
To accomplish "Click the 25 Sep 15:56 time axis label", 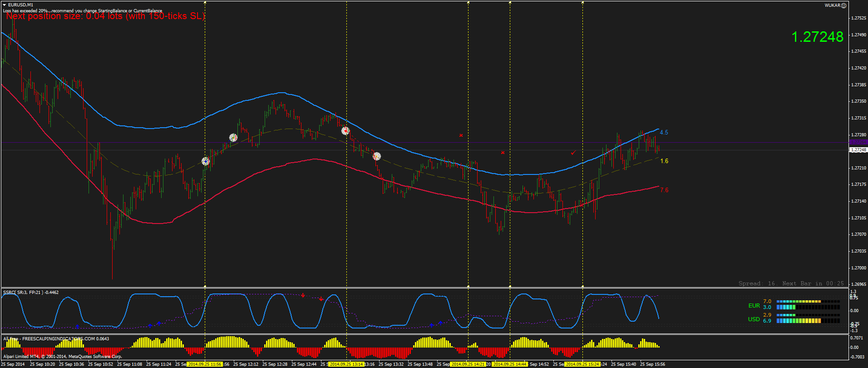I will click(x=652, y=364).
